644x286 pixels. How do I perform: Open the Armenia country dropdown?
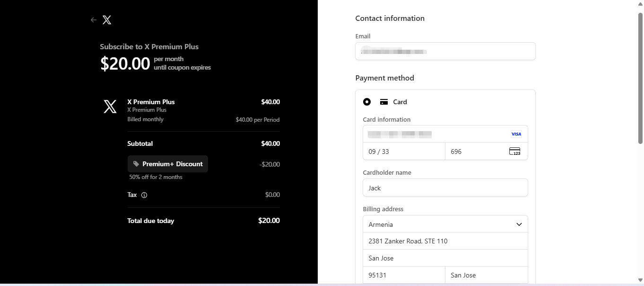pyautogui.click(x=445, y=224)
